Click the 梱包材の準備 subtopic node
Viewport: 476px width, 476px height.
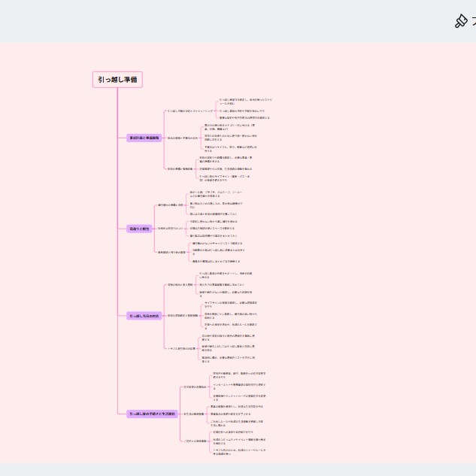pyautogui.click(x=170, y=205)
